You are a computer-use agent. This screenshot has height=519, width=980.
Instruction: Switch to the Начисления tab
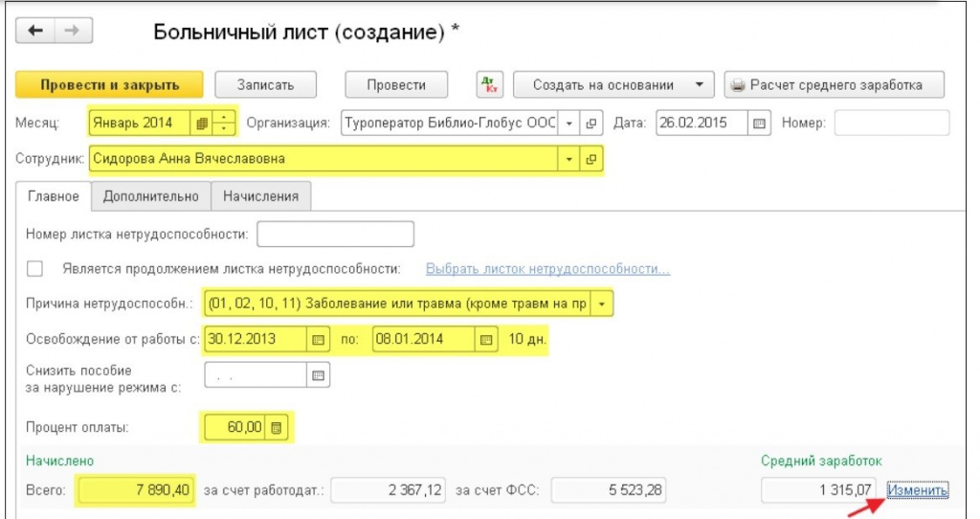(260, 196)
